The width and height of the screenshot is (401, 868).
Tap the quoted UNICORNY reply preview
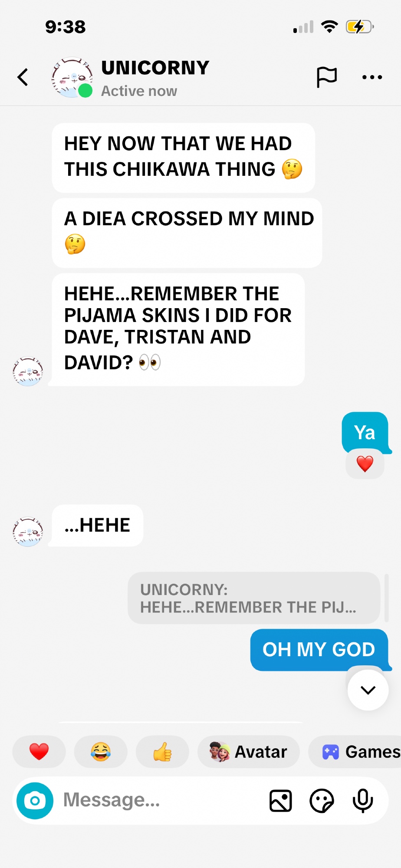[x=254, y=598]
